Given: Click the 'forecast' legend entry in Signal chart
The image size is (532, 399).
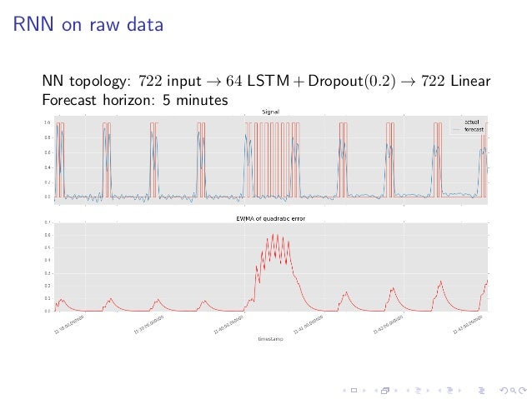Looking at the screenshot, I should point(474,129).
